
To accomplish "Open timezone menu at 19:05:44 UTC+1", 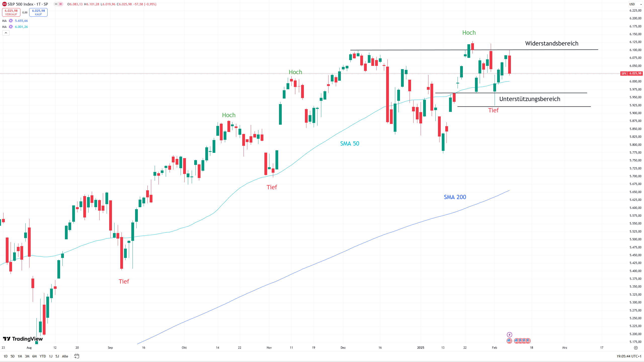I will click(x=629, y=356).
